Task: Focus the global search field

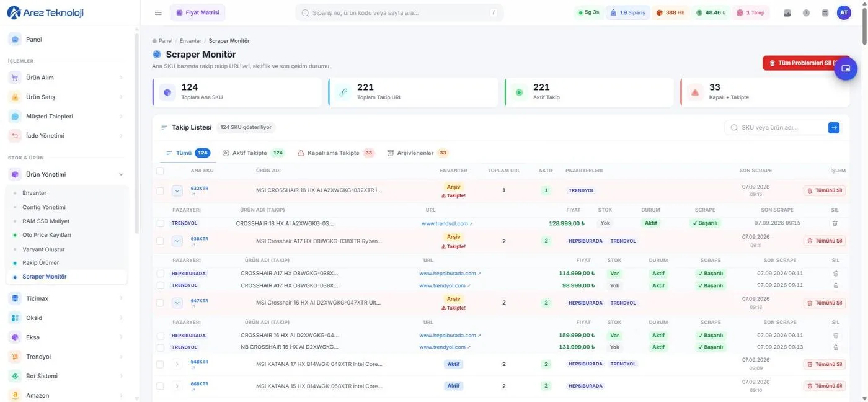Action: pos(399,12)
